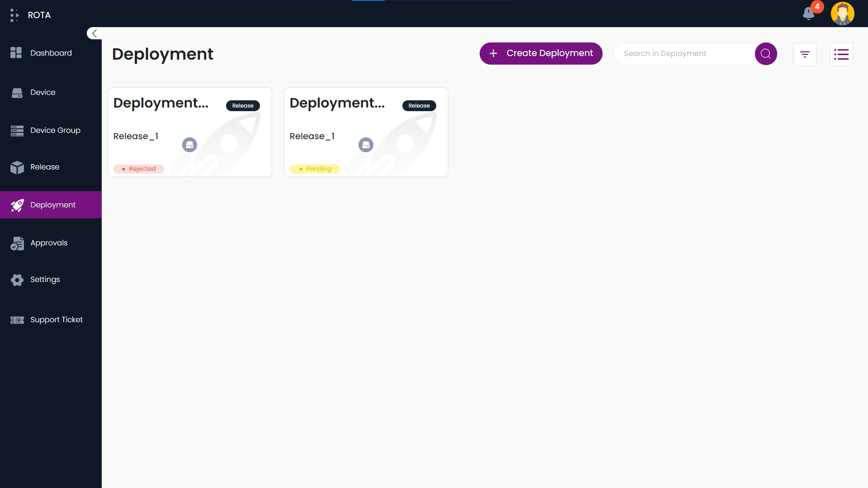Click the Release package icon in sidebar
The image size is (868, 488).
tap(17, 167)
